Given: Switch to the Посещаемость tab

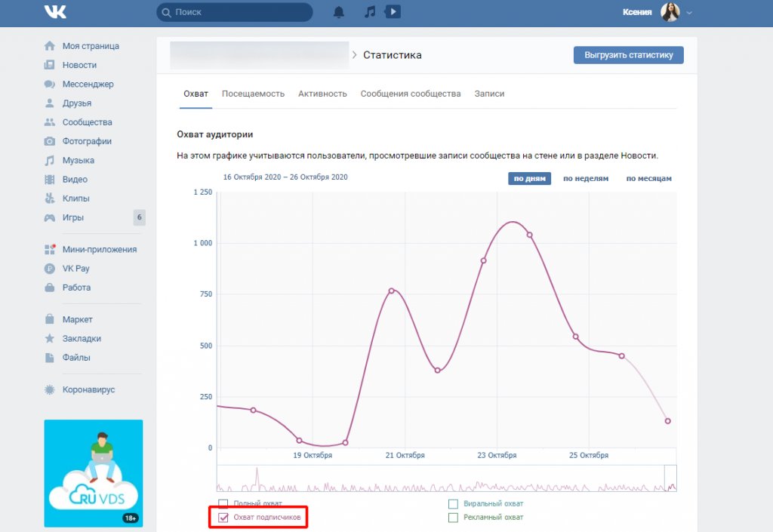Looking at the screenshot, I should tap(253, 94).
